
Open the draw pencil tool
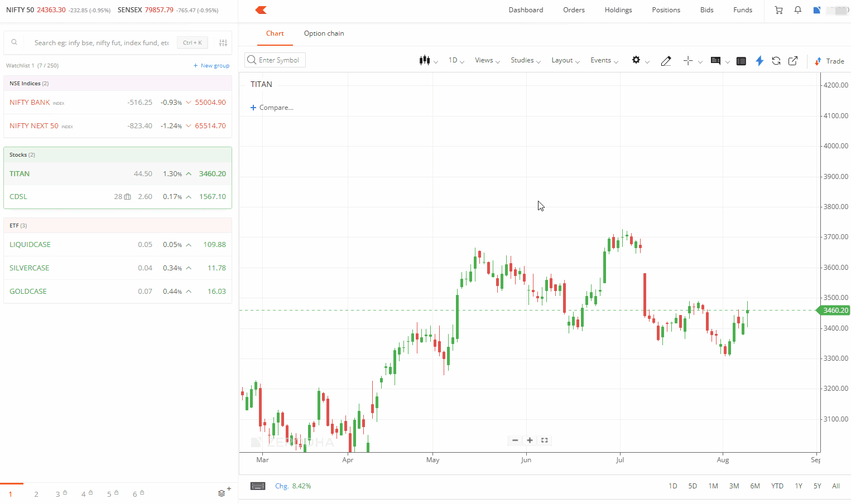(x=666, y=61)
